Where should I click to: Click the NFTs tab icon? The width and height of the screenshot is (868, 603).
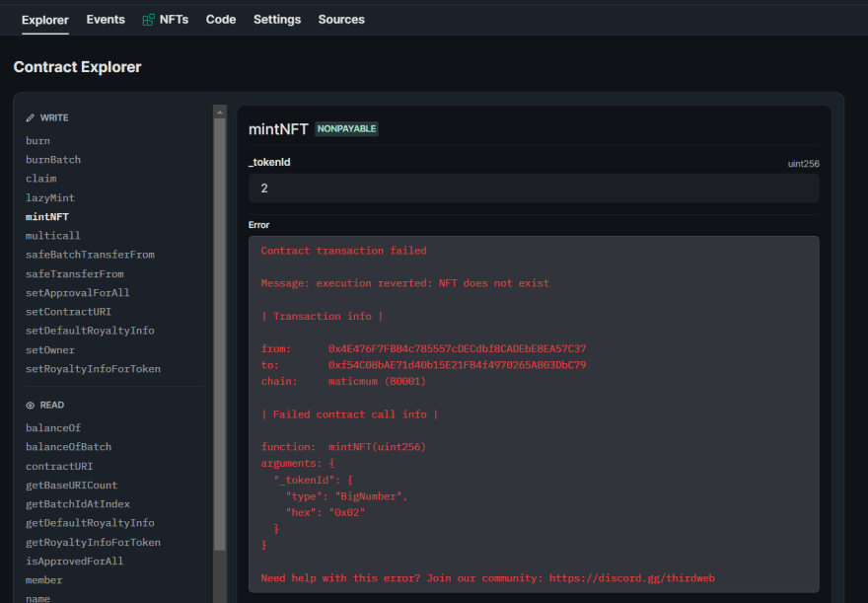149,20
